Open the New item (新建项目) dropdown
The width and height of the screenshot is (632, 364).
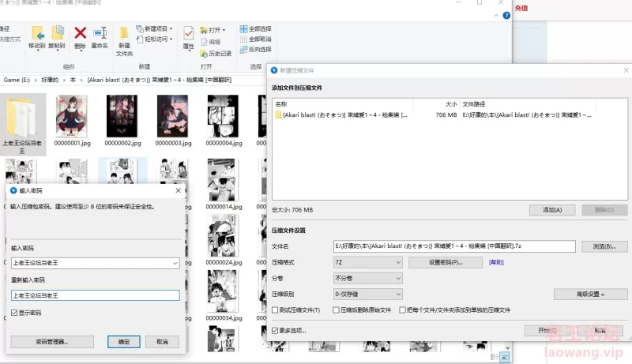click(x=154, y=28)
